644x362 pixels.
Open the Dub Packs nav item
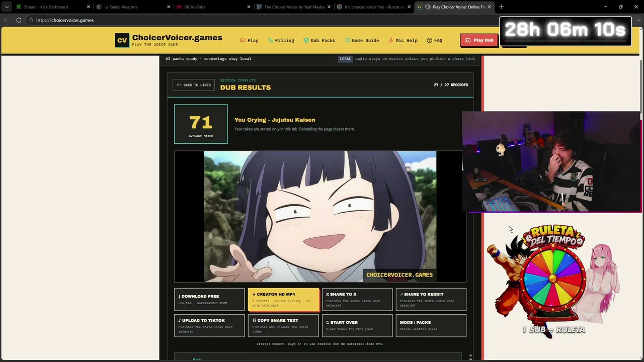click(319, 40)
